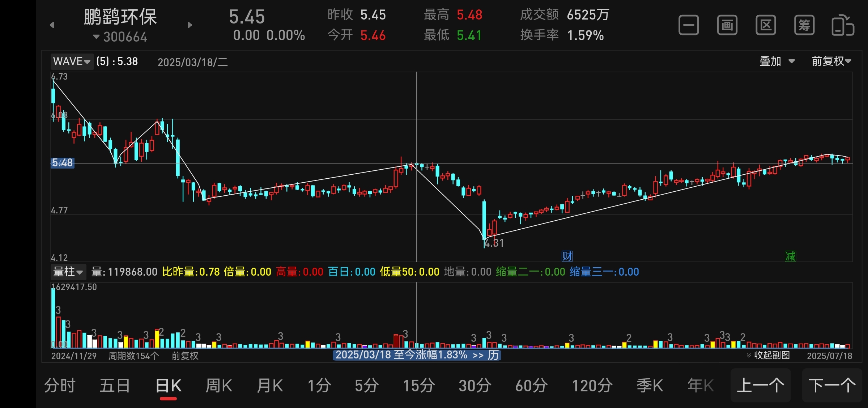Switch to 分时 intraday tab
This screenshot has width=868, height=408.
60,386
